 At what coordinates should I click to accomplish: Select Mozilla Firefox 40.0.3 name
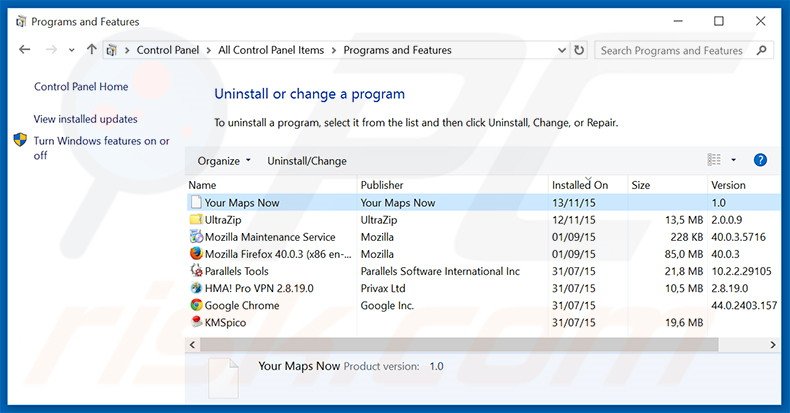pyautogui.click(x=278, y=254)
